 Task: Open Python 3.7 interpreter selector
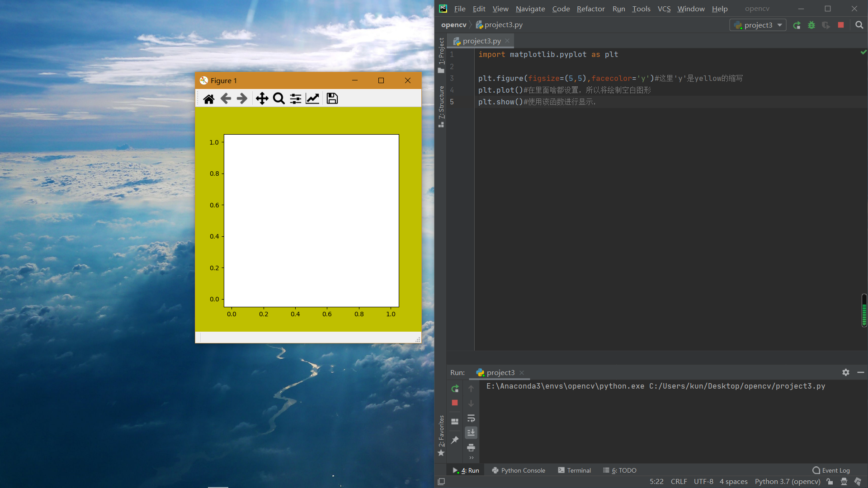click(787, 482)
